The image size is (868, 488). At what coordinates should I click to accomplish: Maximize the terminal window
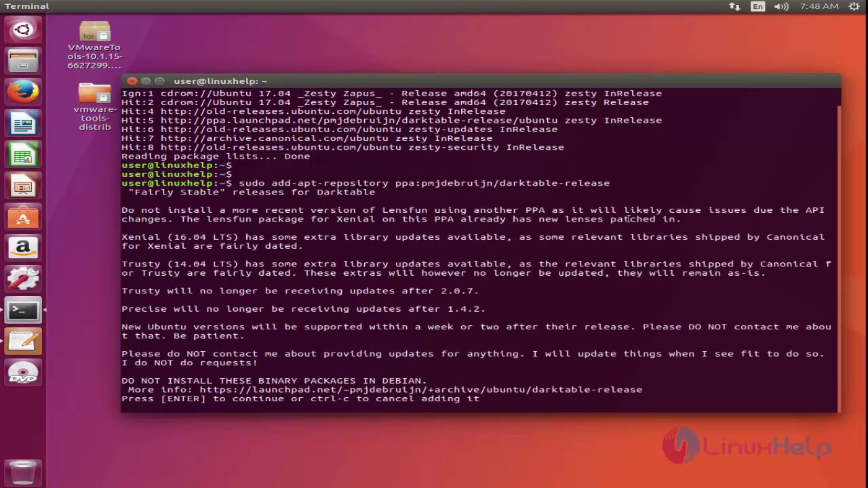[159, 81]
